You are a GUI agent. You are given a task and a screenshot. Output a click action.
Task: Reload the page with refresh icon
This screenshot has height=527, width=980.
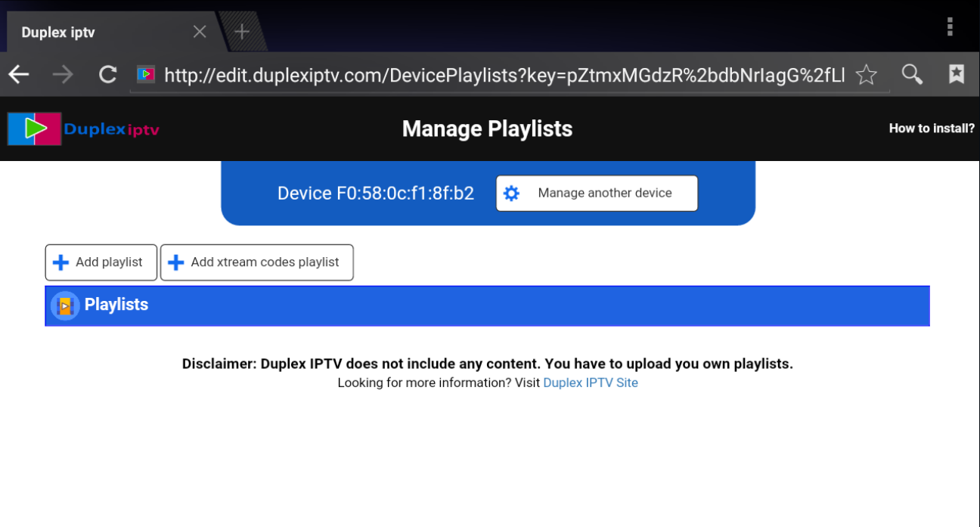coord(108,74)
